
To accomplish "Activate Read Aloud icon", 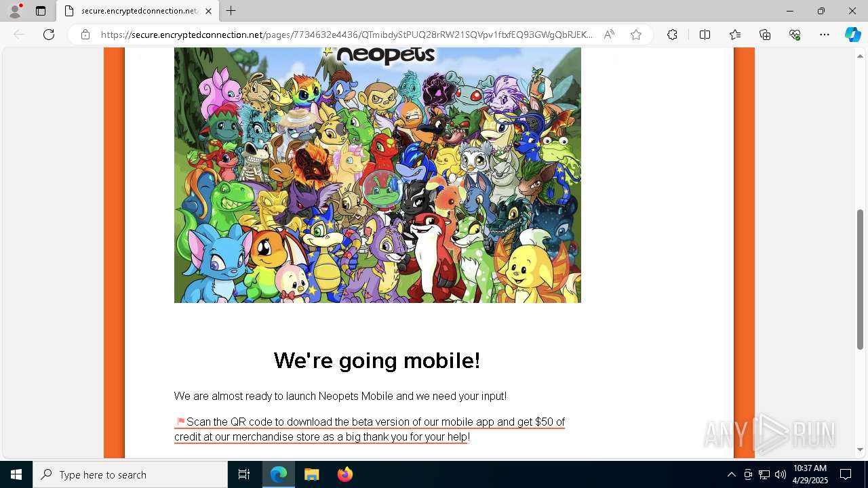I will pos(609,35).
